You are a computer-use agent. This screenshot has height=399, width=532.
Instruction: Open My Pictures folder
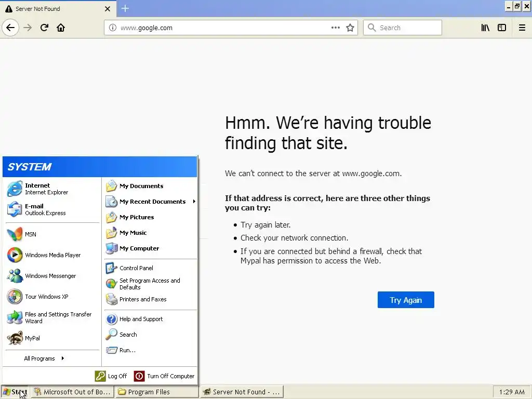pos(150,217)
